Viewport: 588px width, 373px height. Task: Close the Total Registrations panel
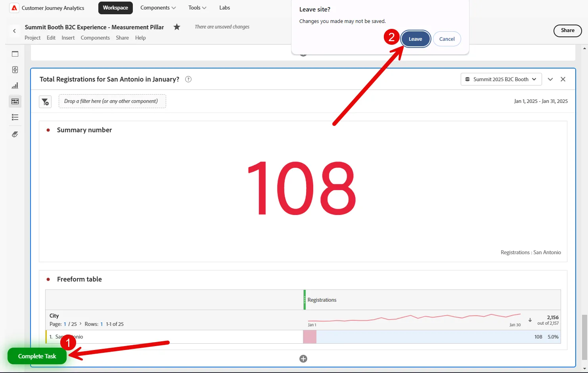point(563,79)
